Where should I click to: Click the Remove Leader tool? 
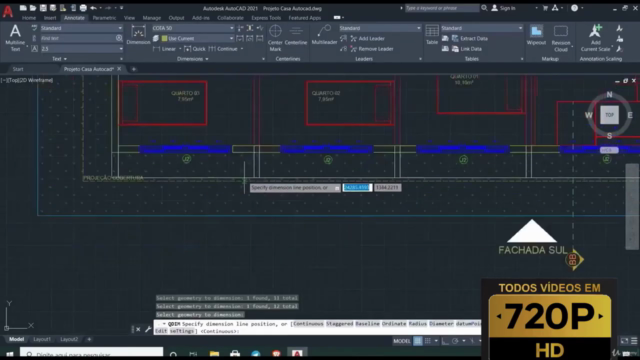(371, 49)
